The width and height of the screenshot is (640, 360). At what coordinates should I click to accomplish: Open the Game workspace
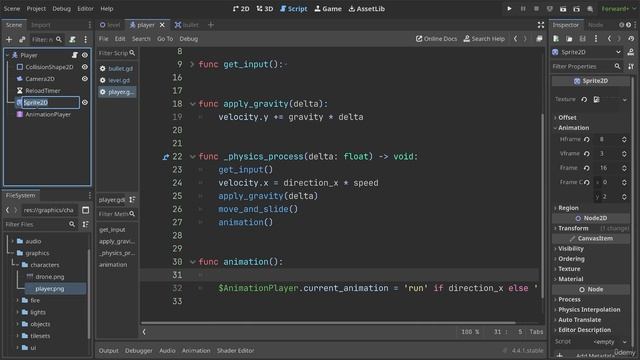pyautogui.click(x=328, y=9)
